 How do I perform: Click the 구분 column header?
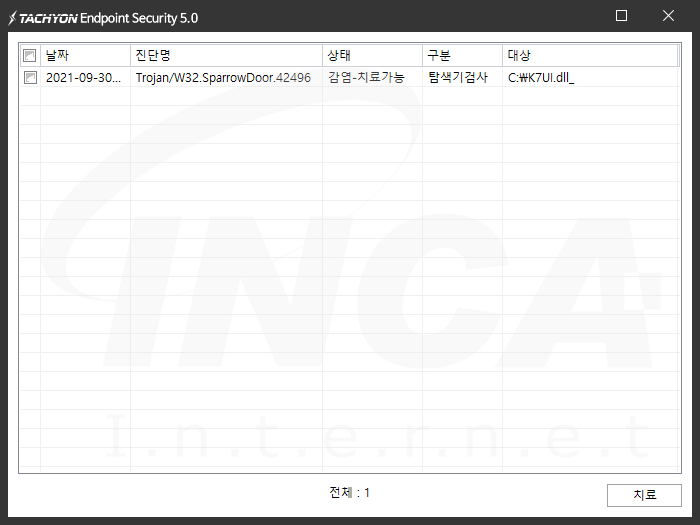(462, 55)
